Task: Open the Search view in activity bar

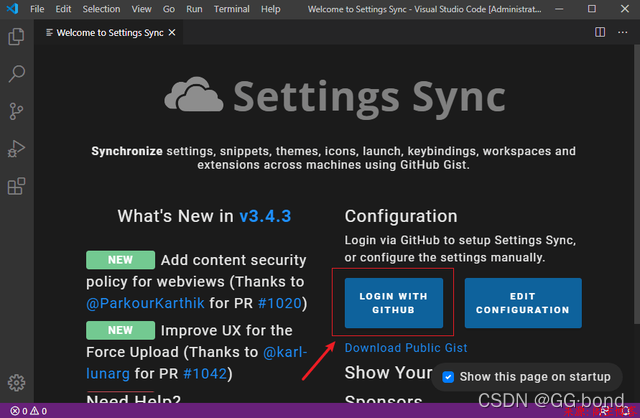Action: tap(16, 74)
